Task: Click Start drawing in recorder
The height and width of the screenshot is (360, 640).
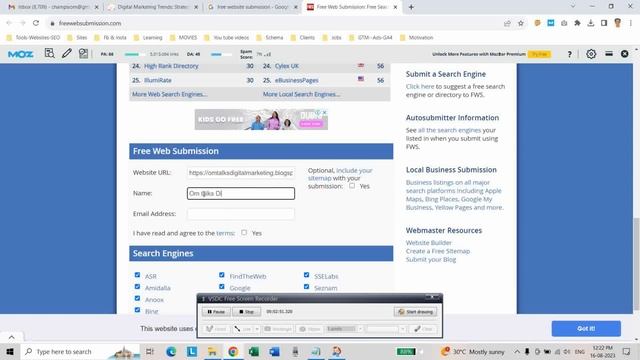Action: coord(416,312)
